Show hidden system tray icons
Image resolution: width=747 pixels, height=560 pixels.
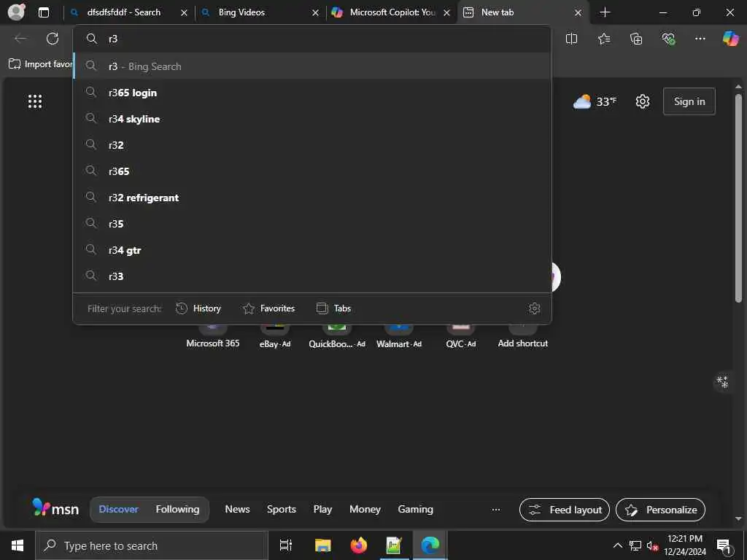pos(617,545)
